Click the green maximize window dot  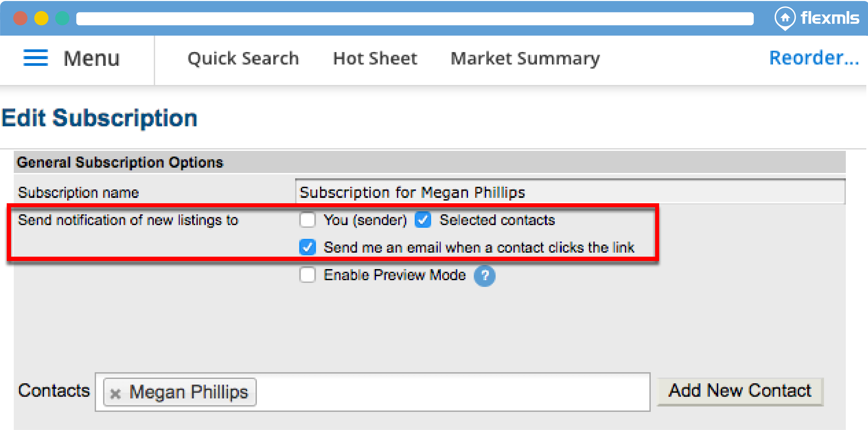(x=62, y=18)
